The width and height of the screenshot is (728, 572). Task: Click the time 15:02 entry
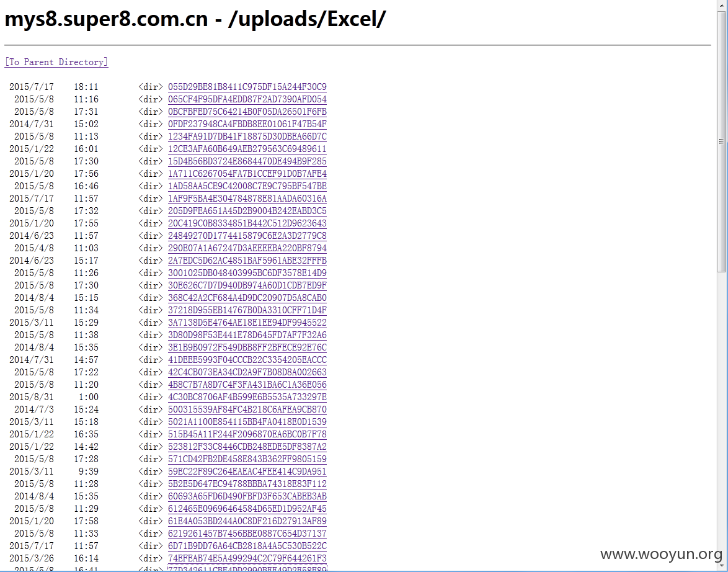(86, 124)
